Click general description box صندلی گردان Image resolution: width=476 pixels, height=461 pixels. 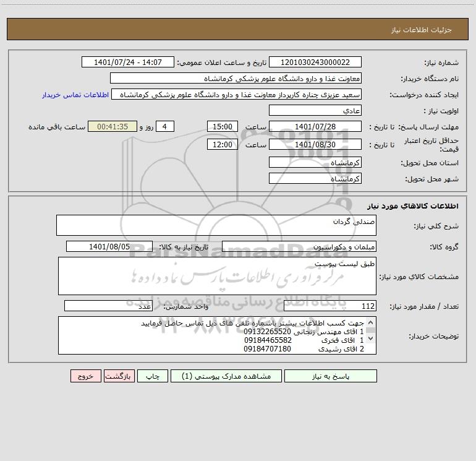(x=216, y=225)
